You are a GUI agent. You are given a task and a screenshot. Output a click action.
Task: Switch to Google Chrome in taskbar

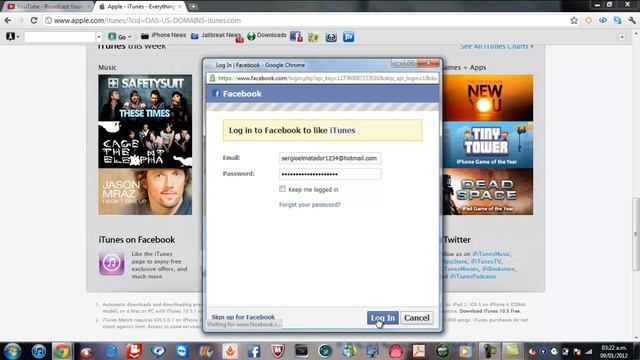click(x=62, y=351)
